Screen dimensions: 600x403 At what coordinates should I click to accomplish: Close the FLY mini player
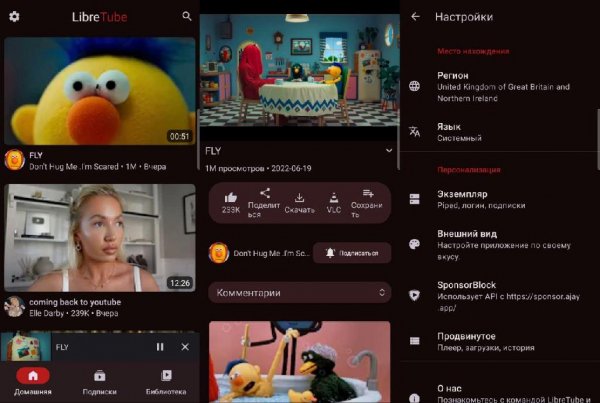point(185,347)
